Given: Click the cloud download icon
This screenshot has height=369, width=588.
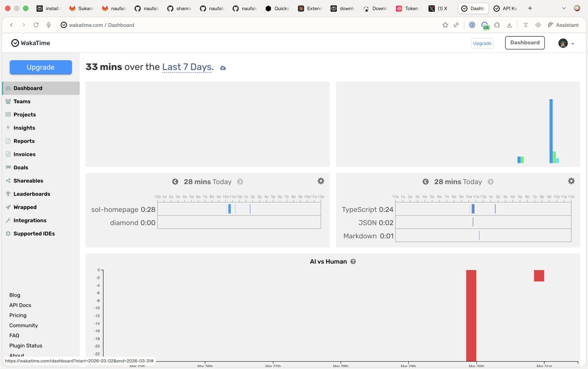Looking at the screenshot, I should 223,68.
